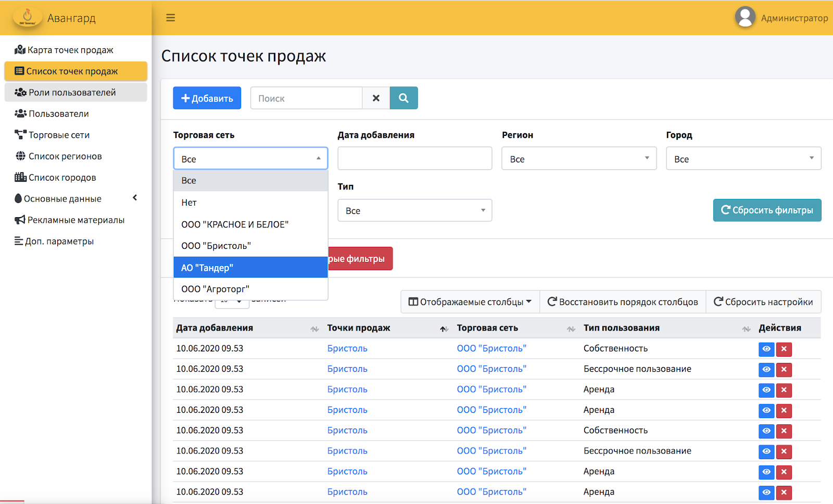Open the Отображаемые столбцы dropdown
The image size is (833, 504).
point(470,302)
